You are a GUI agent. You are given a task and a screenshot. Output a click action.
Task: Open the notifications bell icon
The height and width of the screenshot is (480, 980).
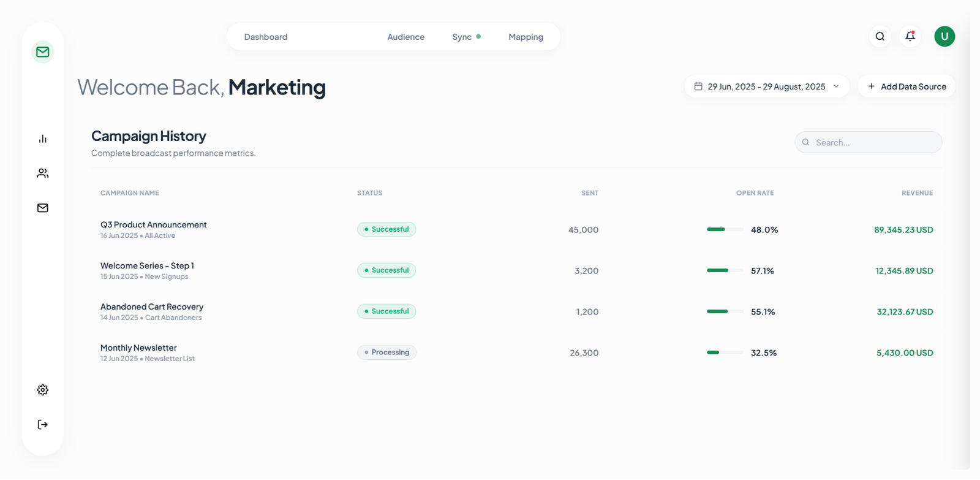(910, 36)
